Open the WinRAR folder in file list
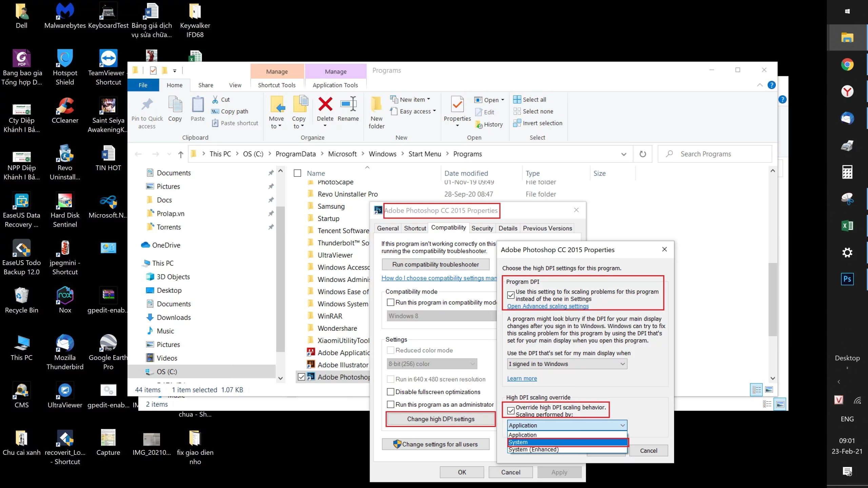This screenshot has height=488, width=868. 330,316
